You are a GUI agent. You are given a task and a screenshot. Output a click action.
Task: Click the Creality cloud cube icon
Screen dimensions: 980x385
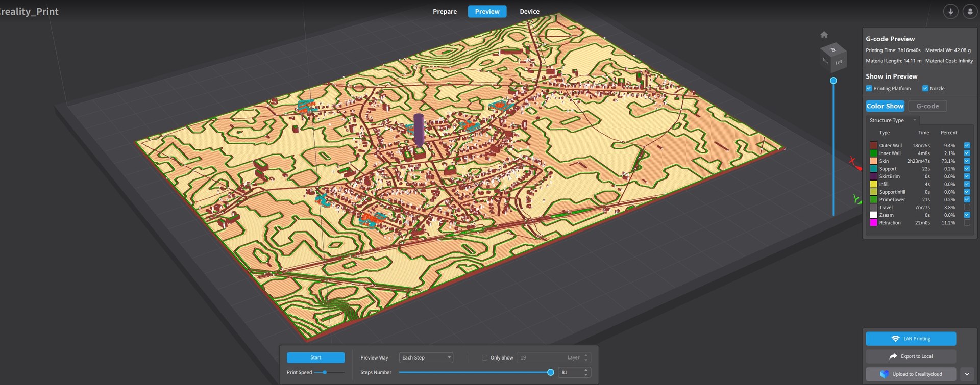[x=884, y=374]
